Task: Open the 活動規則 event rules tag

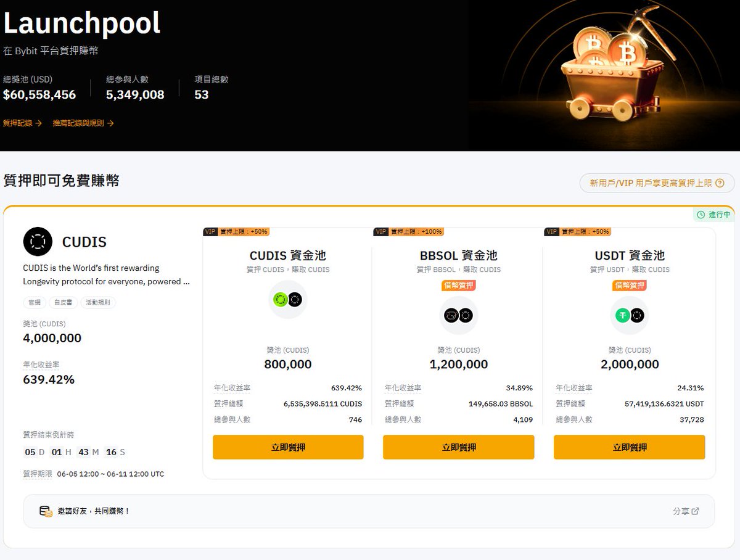Action: 98,303
